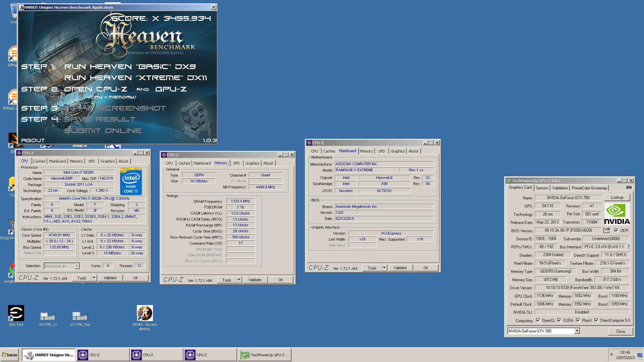Switch to the first CPU-Z taskbar button
Screen dimensions: 644x362
click(x=103, y=355)
